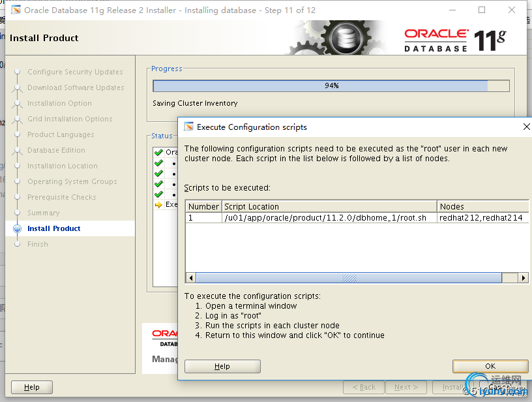The image size is (532, 402).
Task: Click OK in Execute Configuration scripts dialog
Action: point(490,366)
